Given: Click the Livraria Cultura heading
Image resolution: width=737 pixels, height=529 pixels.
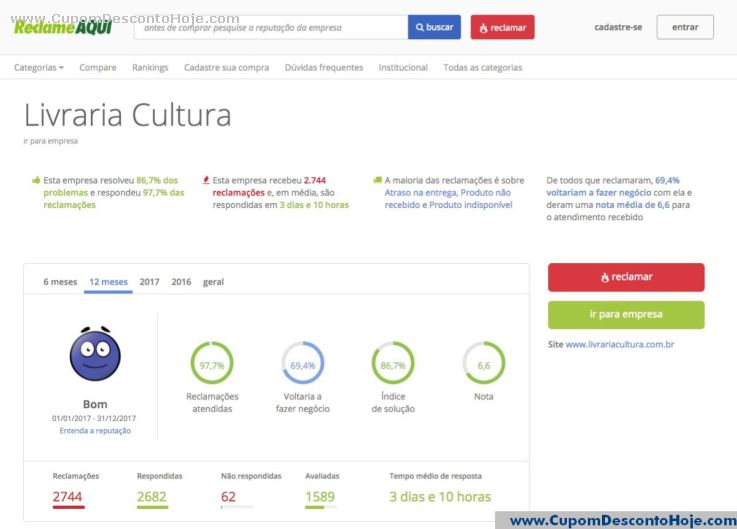Looking at the screenshot, I should pyautogui.click(x=127, y=115).
